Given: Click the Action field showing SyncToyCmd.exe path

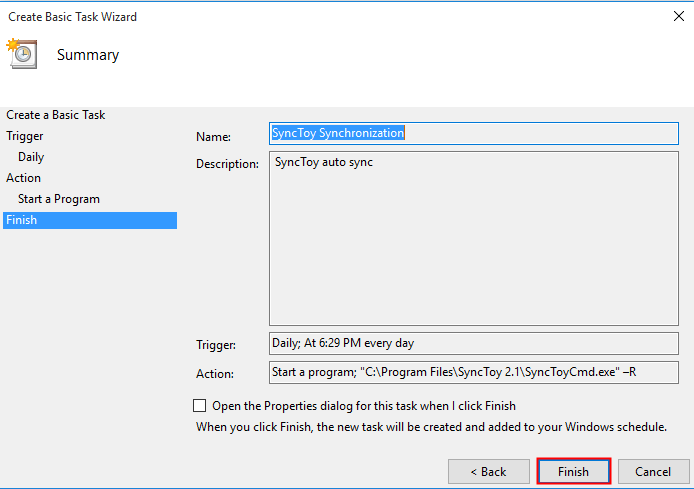Looking at the screenshot, I should [473, 373].
